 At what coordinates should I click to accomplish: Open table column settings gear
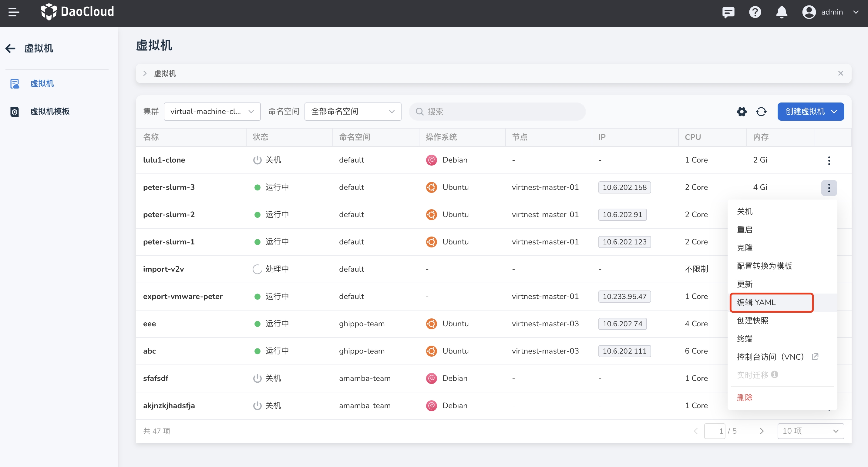[x=741, y=112]
